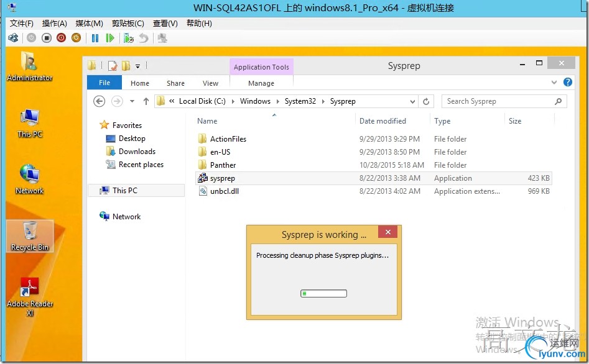This screenshot has height=364, width=589.
Task: Click the search magnifier icon
Action: click(558, 101)
